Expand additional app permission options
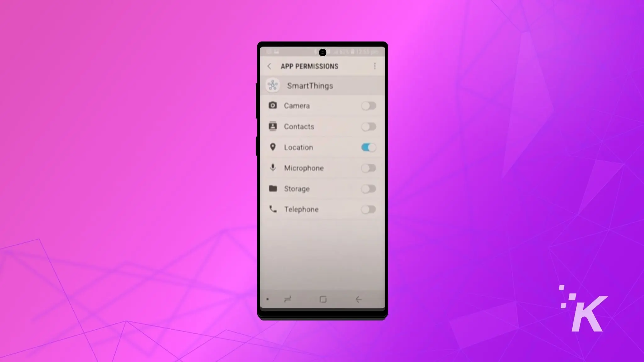This screenshot has height=362, width=644. click(x=375, y=66)
